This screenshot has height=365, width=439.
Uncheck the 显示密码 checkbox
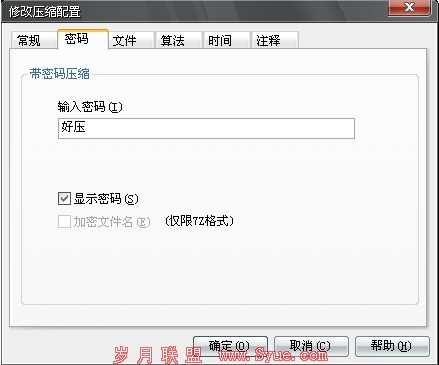(x=64, y=199)
